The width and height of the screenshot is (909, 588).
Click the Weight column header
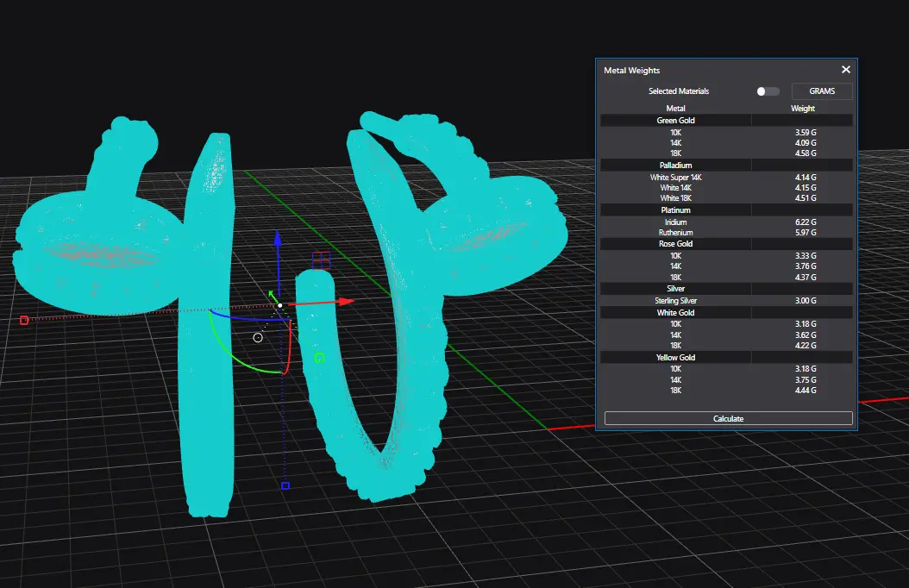pos(802,109)
